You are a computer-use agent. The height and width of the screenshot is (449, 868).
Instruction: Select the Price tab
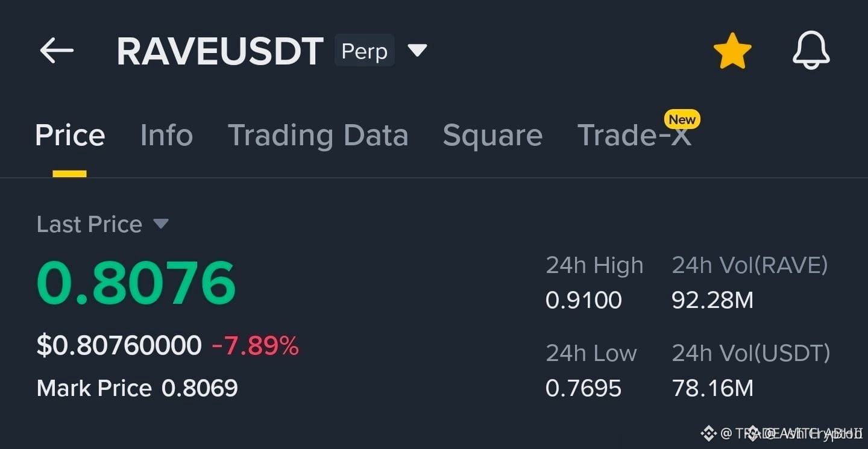(70, 135)
